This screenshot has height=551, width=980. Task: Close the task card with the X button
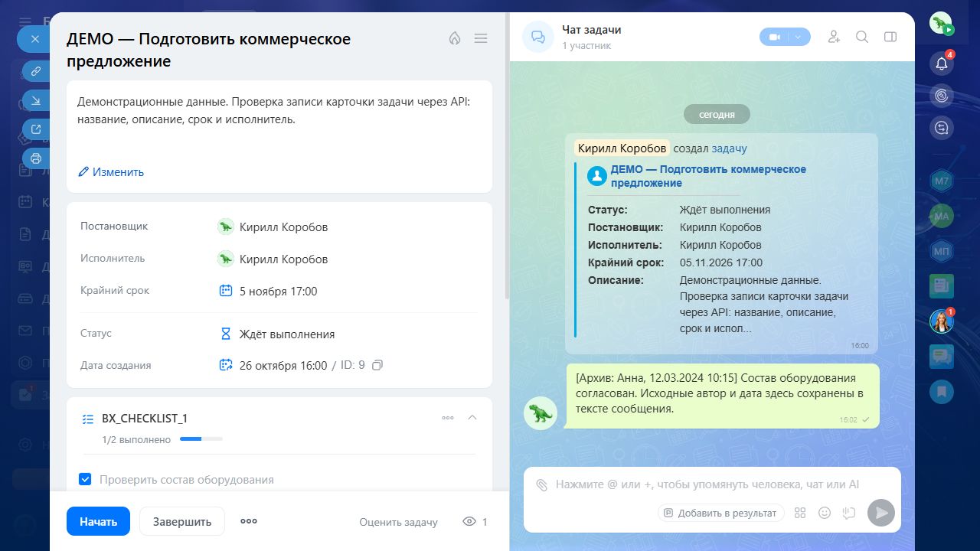click(34, 38)
